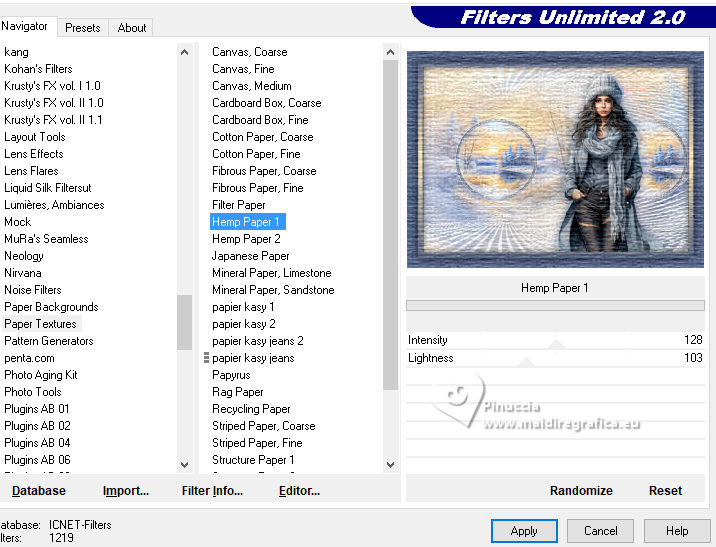
Task: Select Lens Flares category
Action: 31,171
